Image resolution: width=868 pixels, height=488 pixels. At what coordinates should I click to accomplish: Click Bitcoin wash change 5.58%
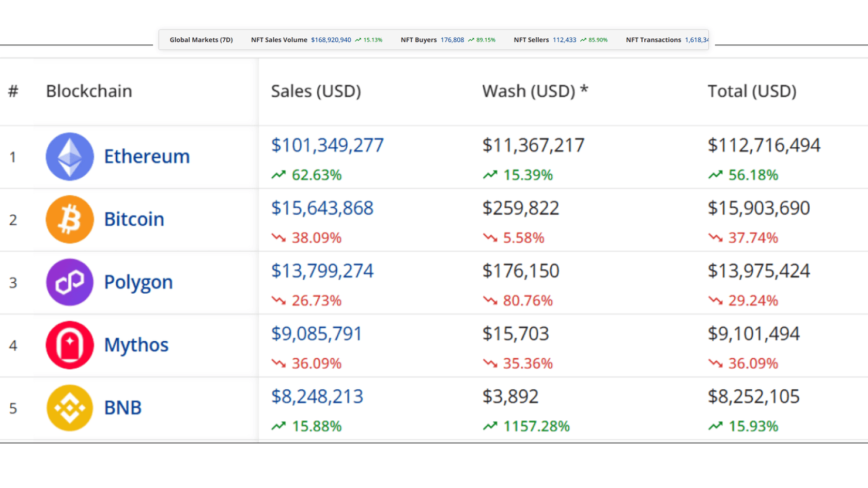(x=523, y=238)
